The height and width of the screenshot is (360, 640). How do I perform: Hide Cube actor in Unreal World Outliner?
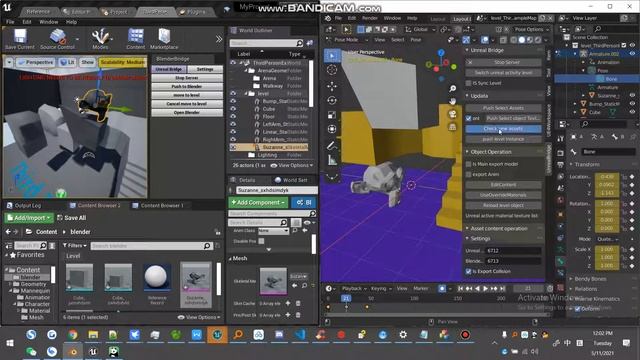[233, 109]
